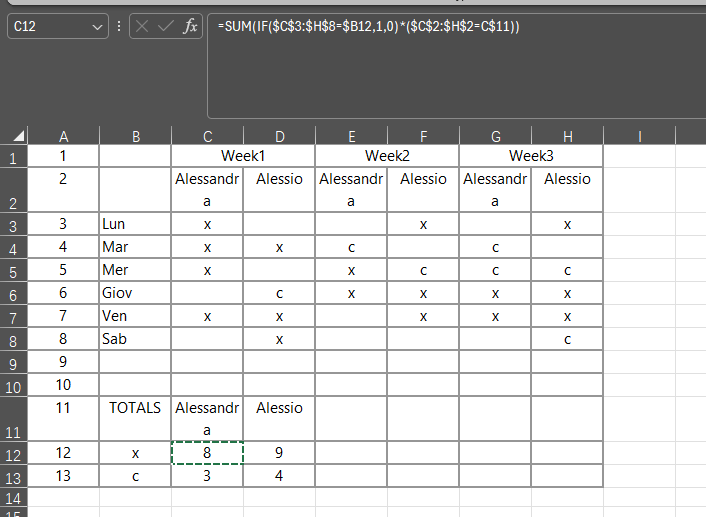Select the c in Mer row Week2 Alessio
Screen dimensions: 706x517
click(423, 270)
